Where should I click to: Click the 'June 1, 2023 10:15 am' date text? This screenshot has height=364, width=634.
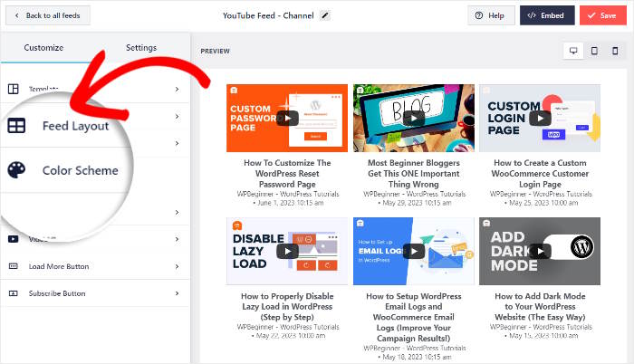(x=291, y=203)
